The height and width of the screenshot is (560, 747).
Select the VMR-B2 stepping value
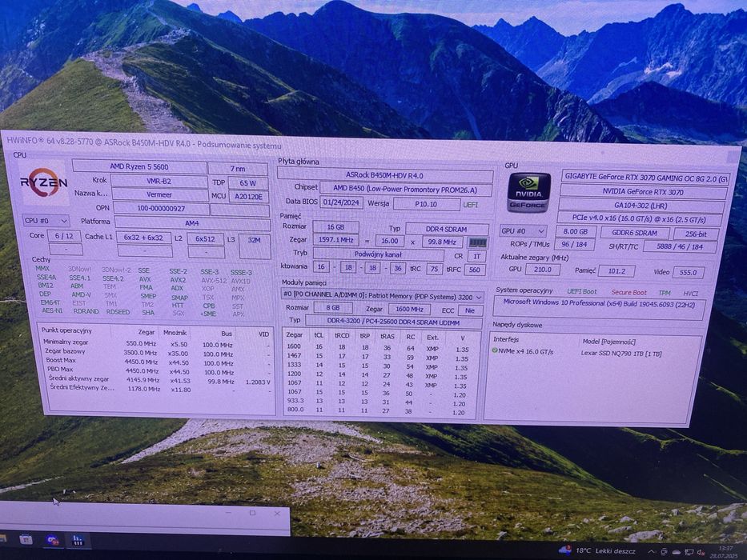click(x=159, y=181)
